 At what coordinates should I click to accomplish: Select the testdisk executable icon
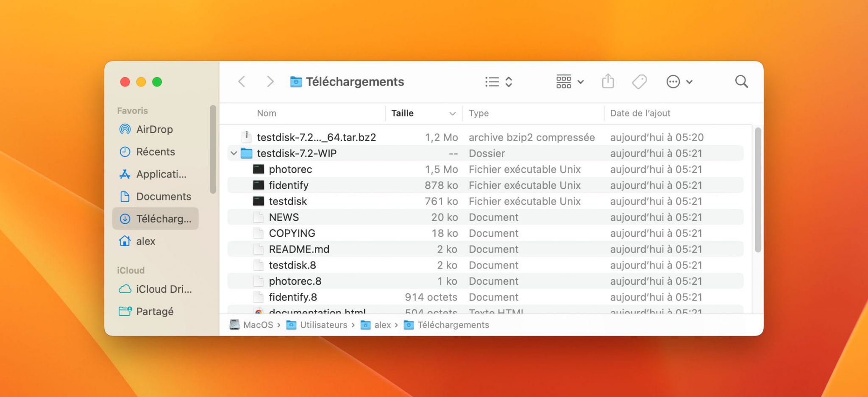259,201
